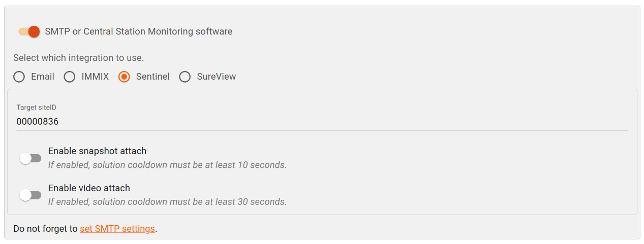Image resolution: width=644 pixels, height=244 pixels.
Task: Select the Email radio button circle
Action: click(x=19, y=77)
